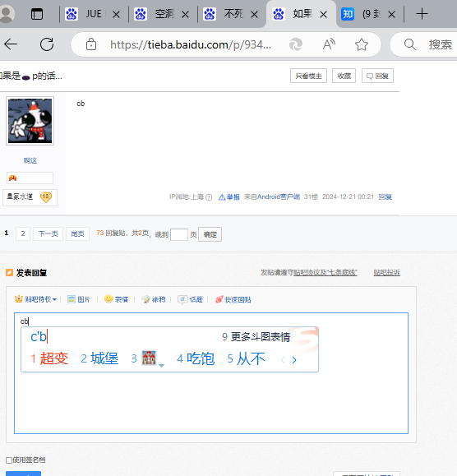Refresh the page with reload icon
The width and height of the screenshot is (457, 476).
pyautogui.click(x=47, y=44)
